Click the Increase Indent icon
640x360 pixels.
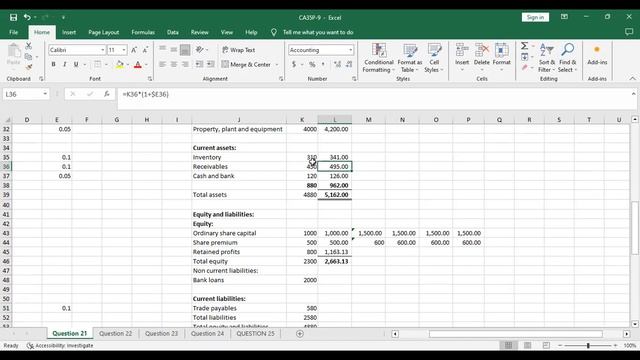coord(211,64)
